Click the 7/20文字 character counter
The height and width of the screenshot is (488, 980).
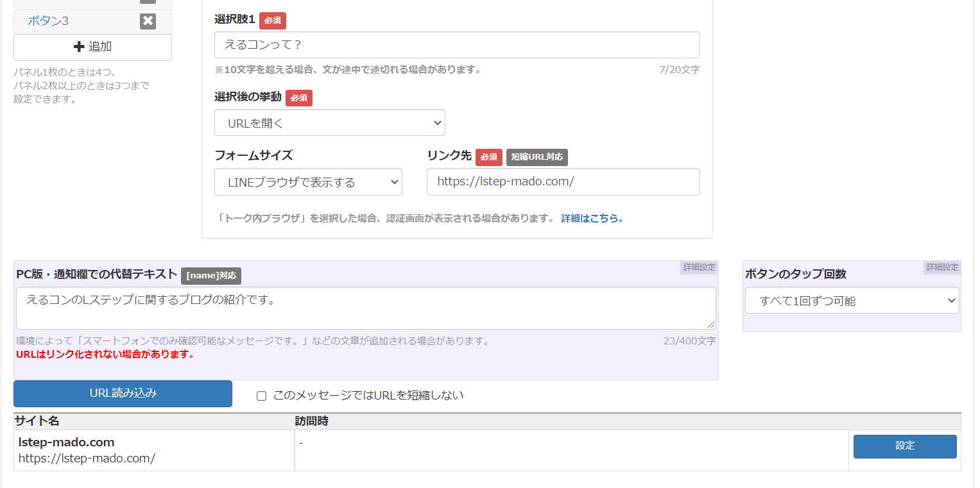point(679,69)
